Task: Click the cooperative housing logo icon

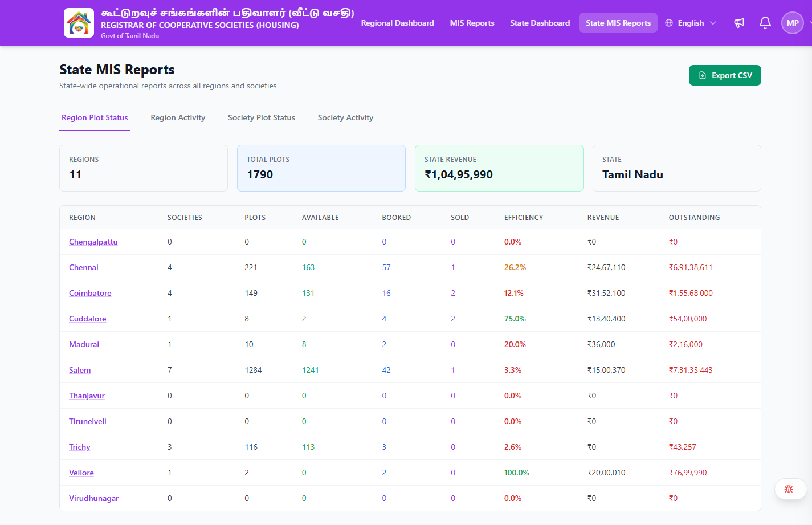Action: click(79, 23)
